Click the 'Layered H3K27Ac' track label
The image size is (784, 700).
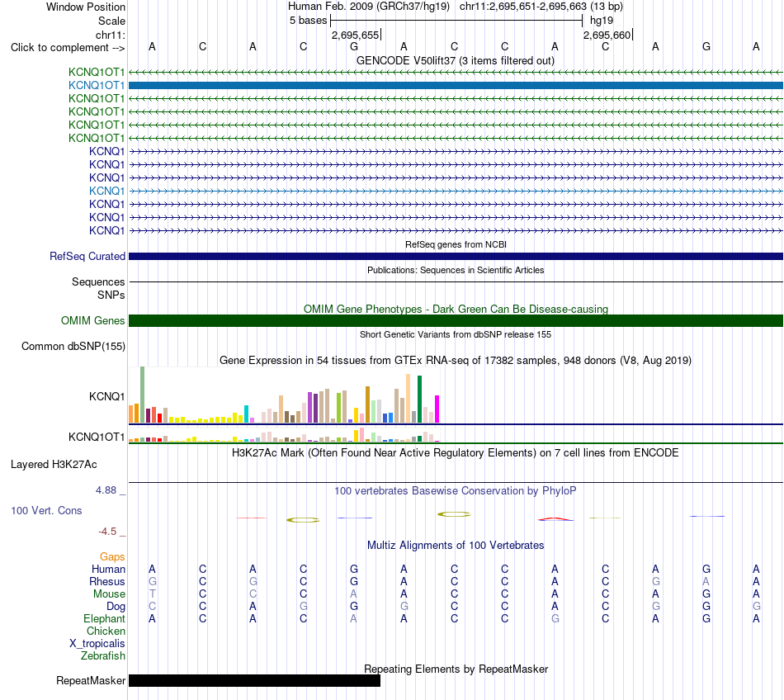(54, 465)
